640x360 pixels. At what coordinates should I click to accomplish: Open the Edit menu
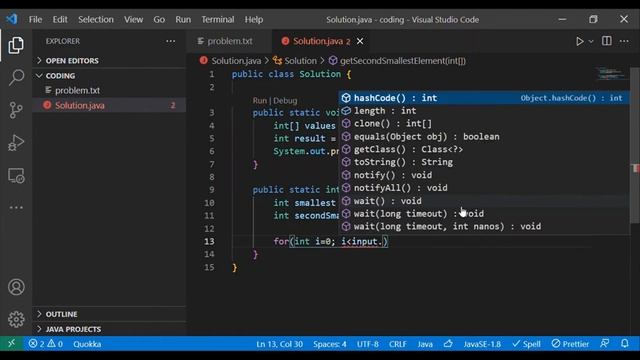[x=60, y=19]
